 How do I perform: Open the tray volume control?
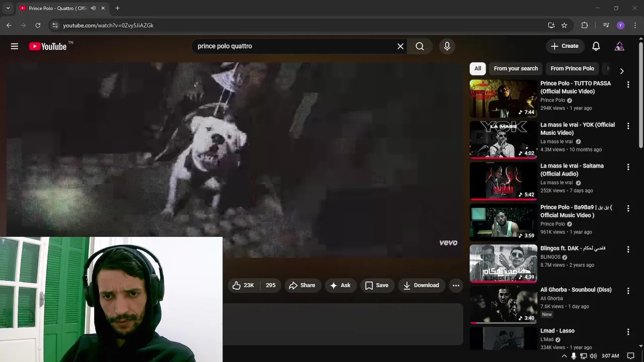click(593, 356)
